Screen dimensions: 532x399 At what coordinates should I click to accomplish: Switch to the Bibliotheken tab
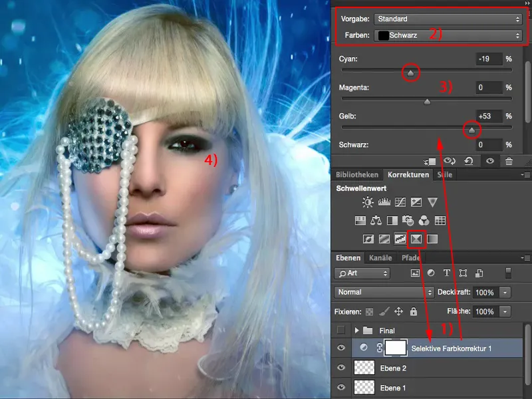pos(357,175)
